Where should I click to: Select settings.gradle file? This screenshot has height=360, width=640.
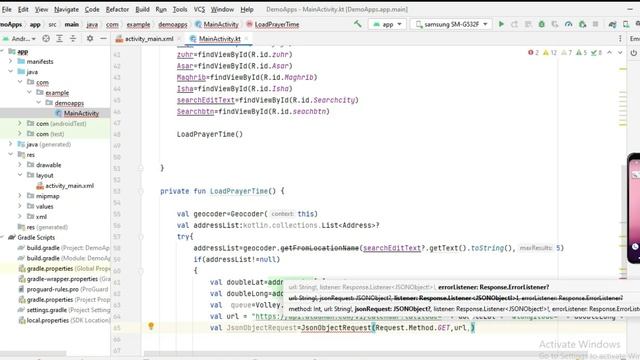click(64, 310)
